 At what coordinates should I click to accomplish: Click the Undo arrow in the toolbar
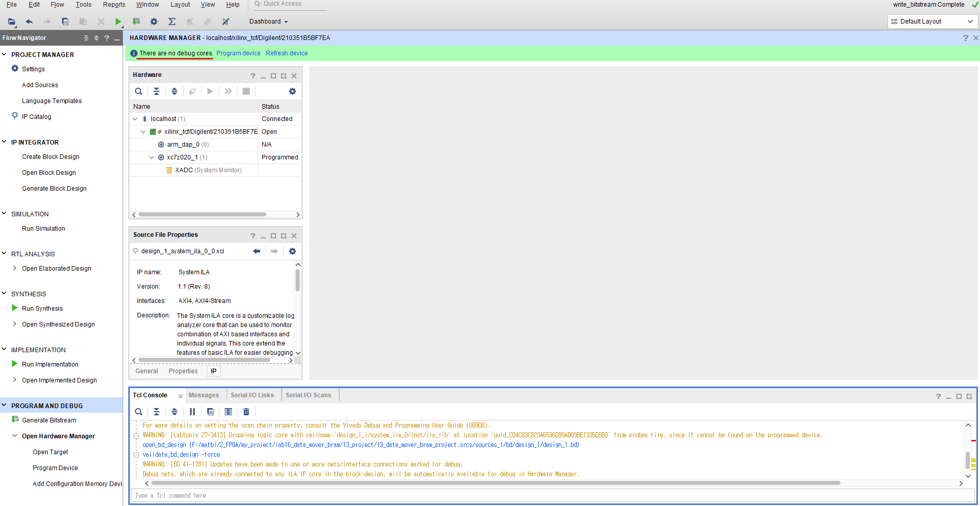[29, 22]
